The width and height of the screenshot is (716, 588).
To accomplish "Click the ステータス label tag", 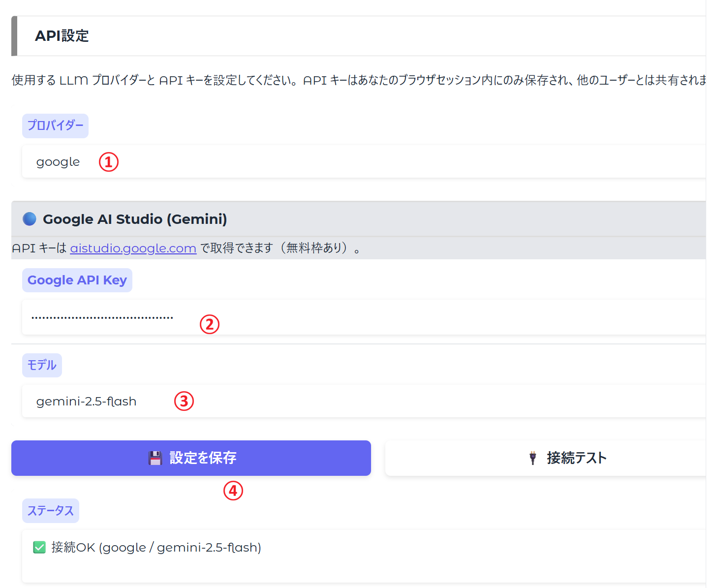I will 50,511.
